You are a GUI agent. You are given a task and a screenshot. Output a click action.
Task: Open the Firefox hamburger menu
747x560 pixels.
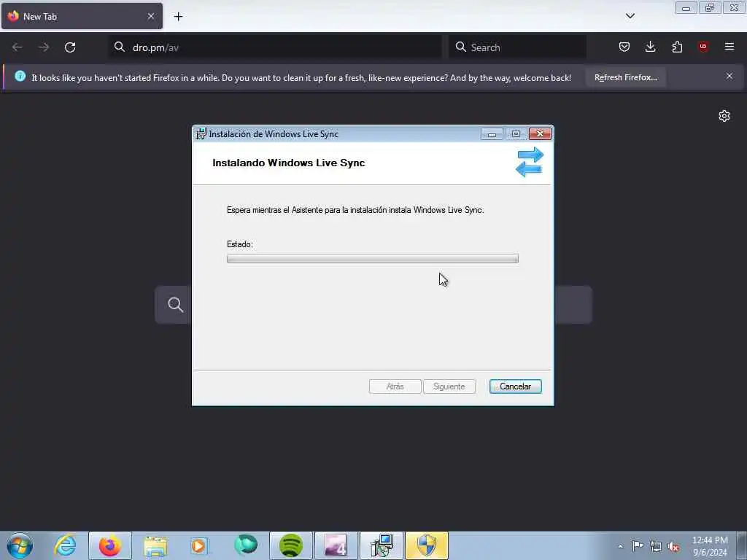pyautogui.click(x=729, y=47)
